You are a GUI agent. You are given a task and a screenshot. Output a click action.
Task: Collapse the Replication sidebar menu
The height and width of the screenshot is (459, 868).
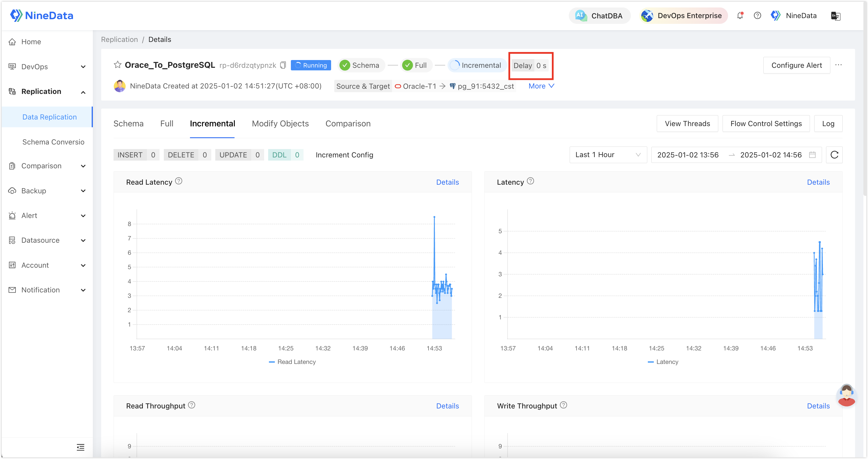[x=47, y=92]
